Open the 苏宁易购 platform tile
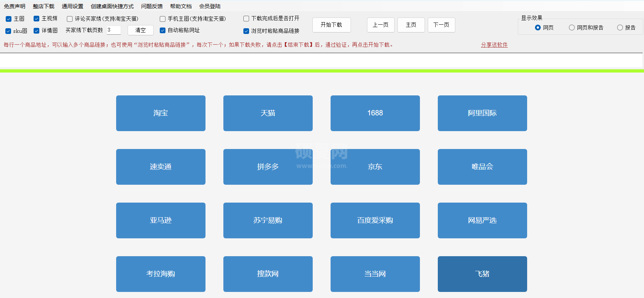644x298 pixels. pos(268,220)
